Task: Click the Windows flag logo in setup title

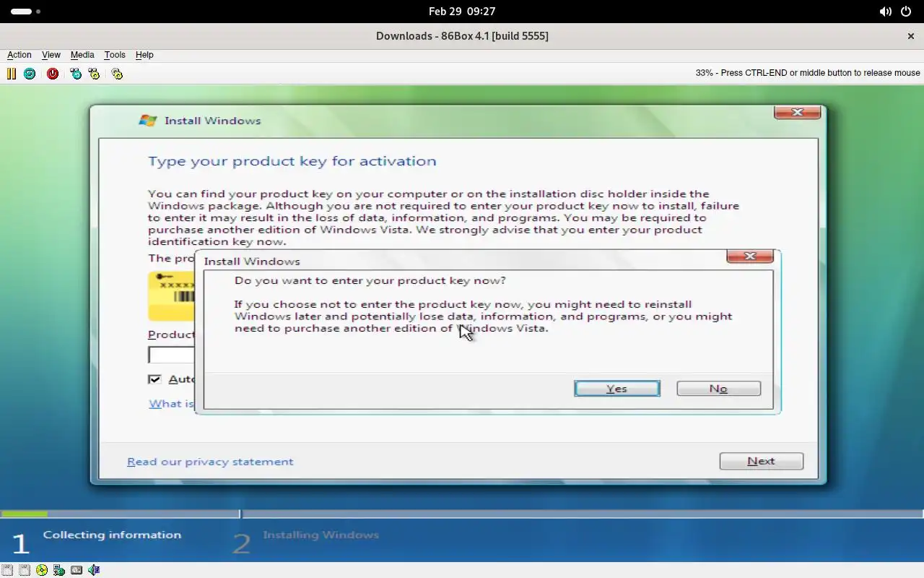Action: [x=148, y=121]
